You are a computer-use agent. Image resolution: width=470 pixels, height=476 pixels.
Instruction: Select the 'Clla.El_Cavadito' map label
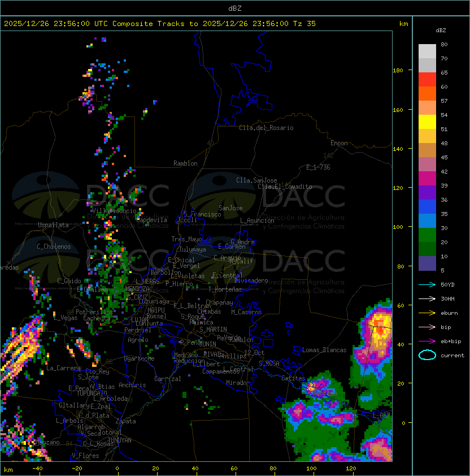click(285, 187)
